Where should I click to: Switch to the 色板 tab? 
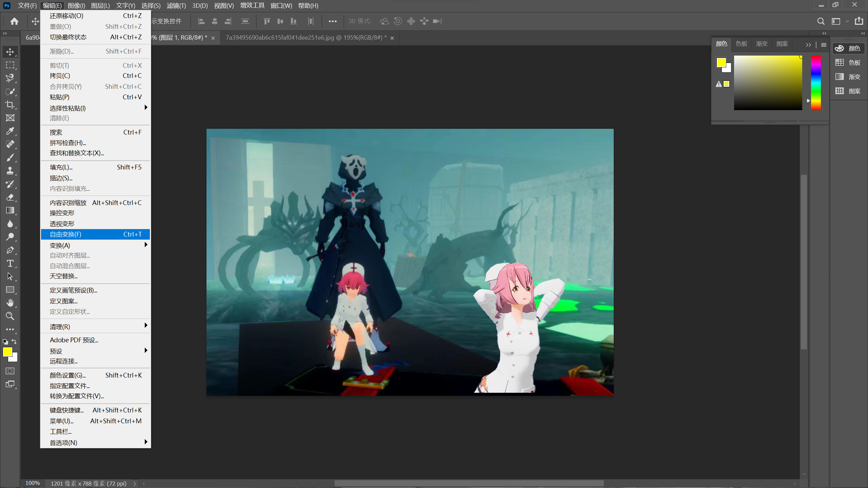pos(742,44)
